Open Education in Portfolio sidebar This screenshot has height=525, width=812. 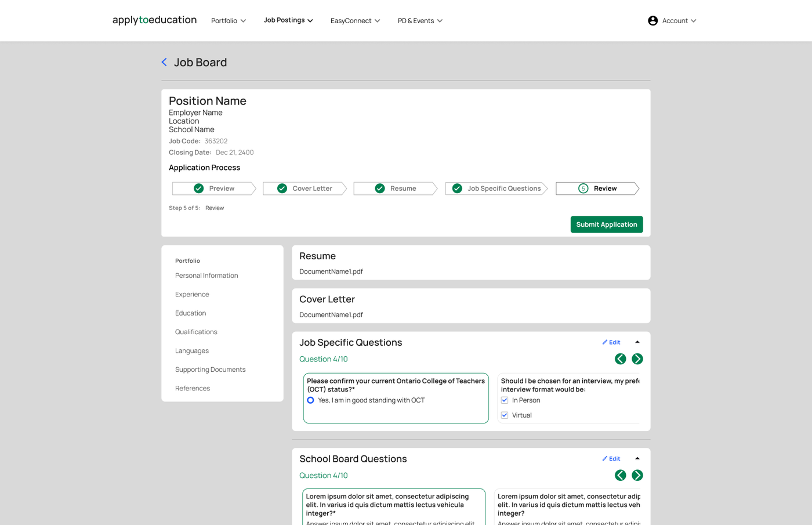tap(190, 313)
